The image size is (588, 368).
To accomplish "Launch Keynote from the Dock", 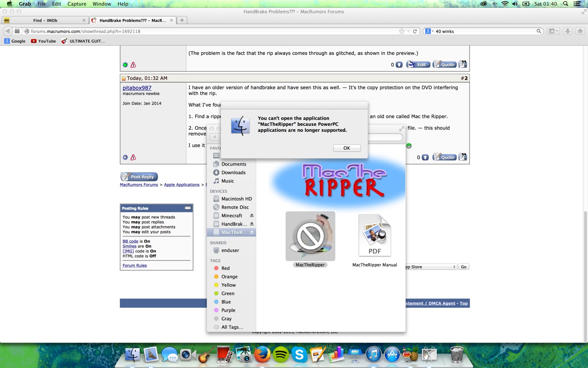I will click(x=355, y=355).
